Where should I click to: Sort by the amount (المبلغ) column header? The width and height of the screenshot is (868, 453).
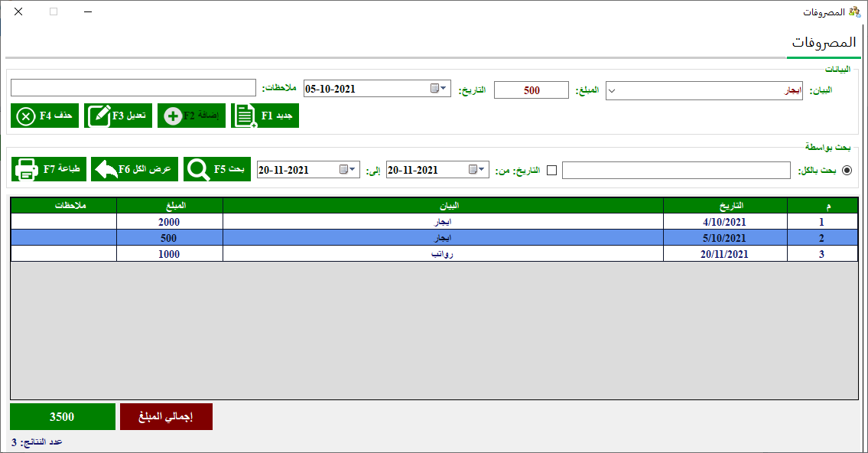170,205
